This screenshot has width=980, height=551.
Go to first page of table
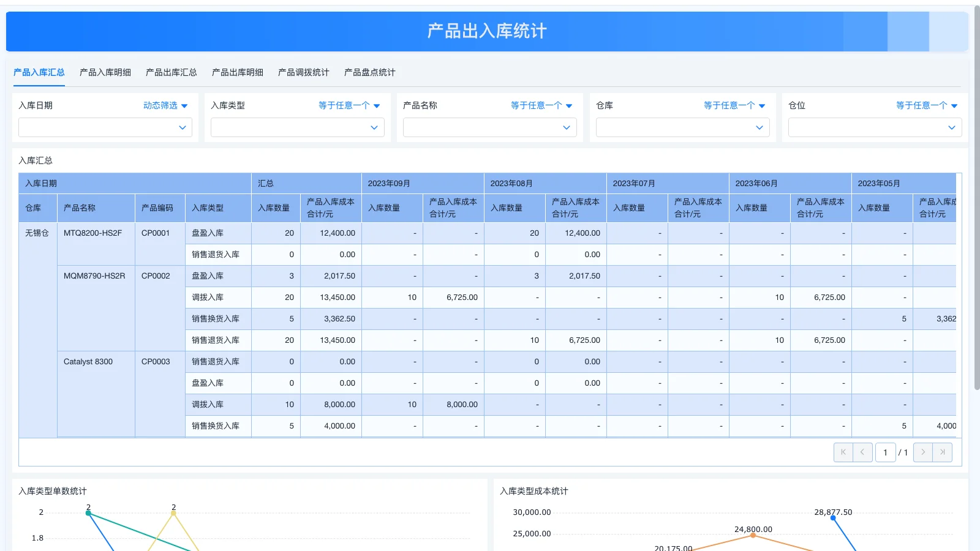(x=843, y=452)
